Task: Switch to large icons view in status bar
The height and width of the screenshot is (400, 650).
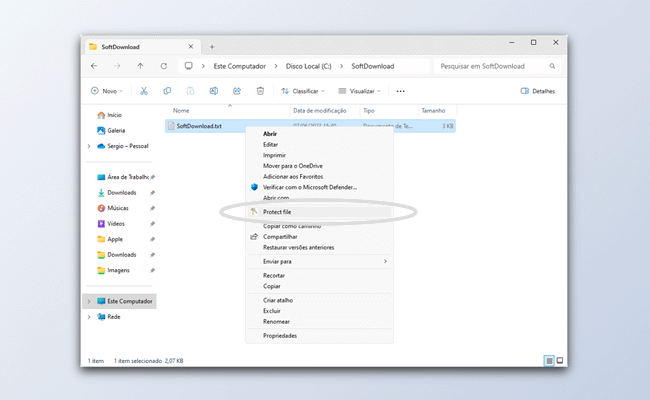Action: 560,360
